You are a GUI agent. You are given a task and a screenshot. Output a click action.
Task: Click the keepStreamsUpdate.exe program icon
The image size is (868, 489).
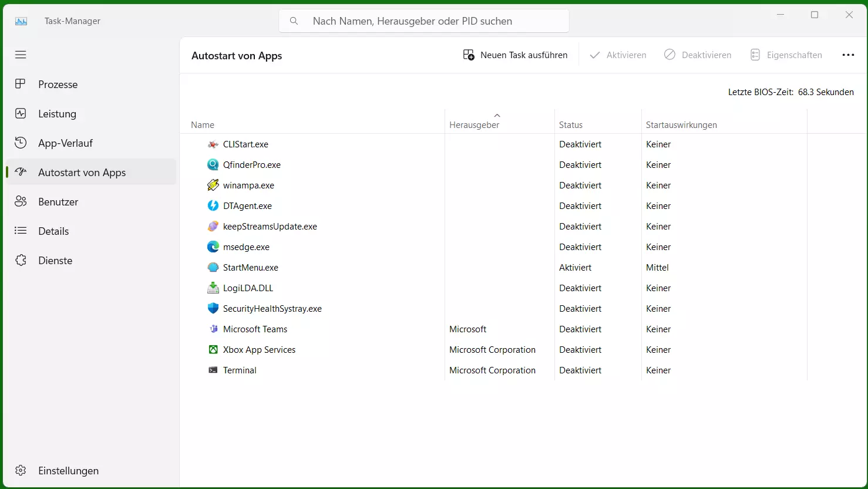213,226
